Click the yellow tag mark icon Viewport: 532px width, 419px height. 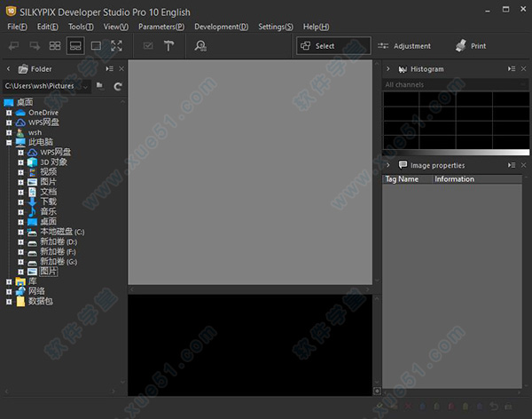click(x=465, y=406)
